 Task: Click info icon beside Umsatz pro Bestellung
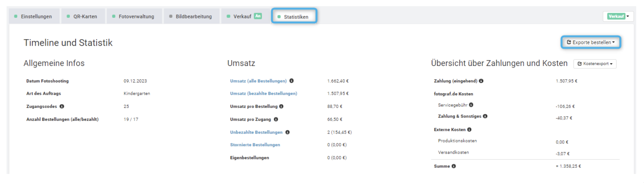pos(281,106)
